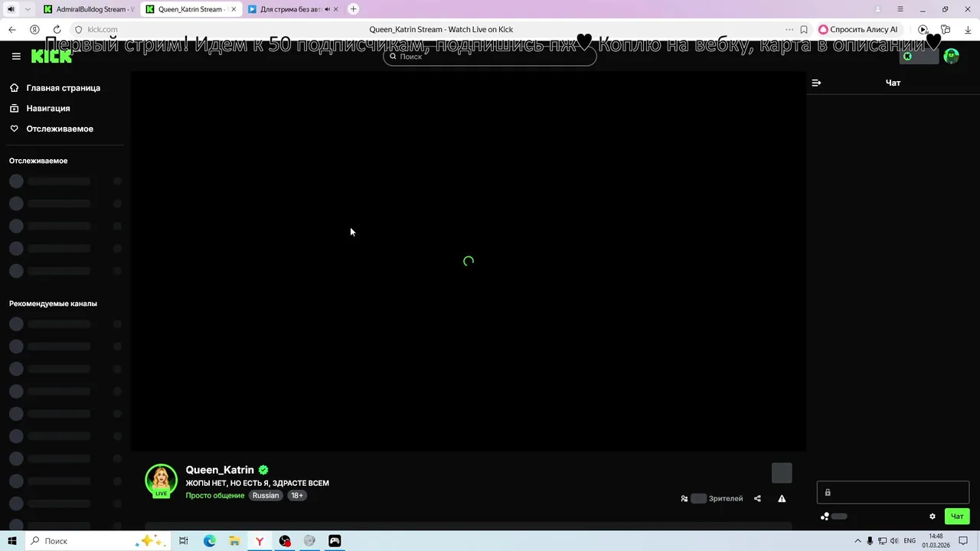
Task: Open the three-dot page options menu
Action: [789, 29]
